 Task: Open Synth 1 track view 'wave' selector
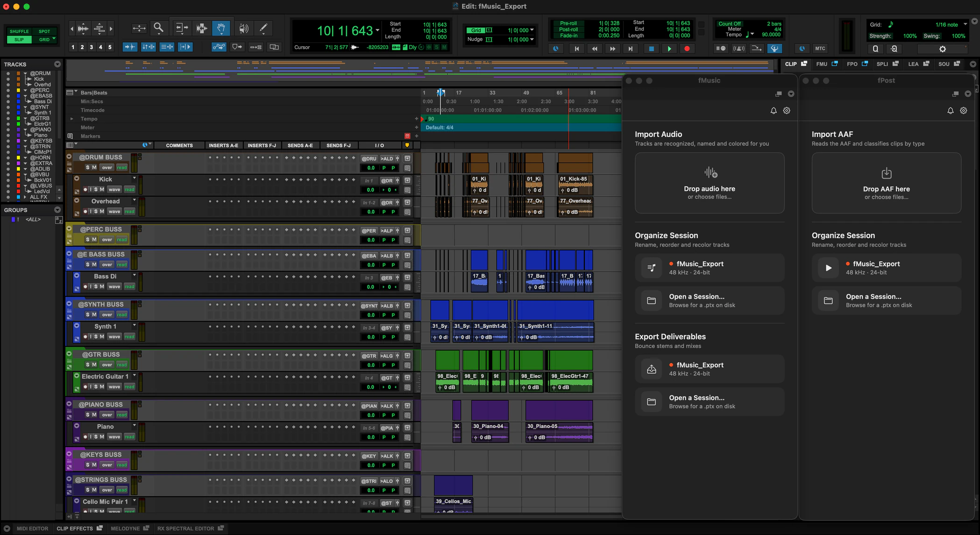[114, 337]
